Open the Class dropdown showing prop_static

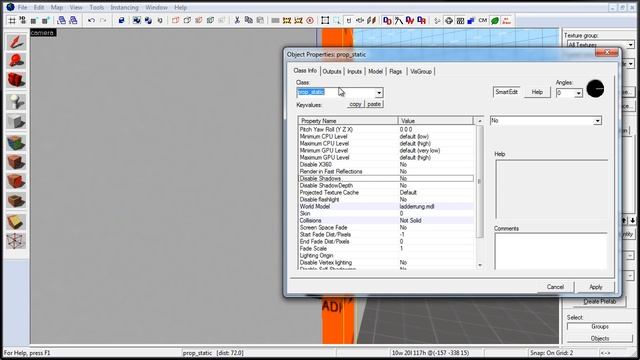(379, 93)
